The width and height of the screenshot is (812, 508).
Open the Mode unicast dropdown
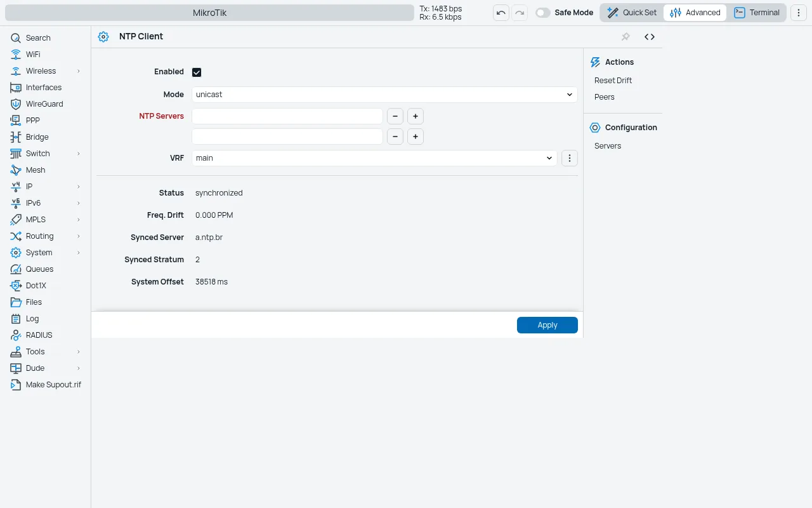tap(384, 95)
